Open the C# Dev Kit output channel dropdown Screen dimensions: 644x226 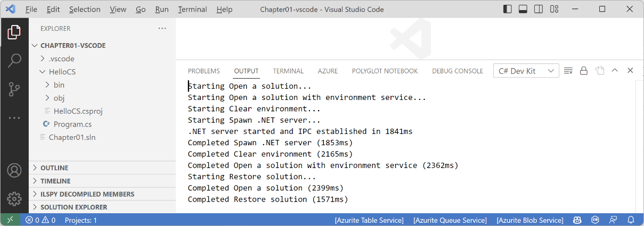[526, 71]
